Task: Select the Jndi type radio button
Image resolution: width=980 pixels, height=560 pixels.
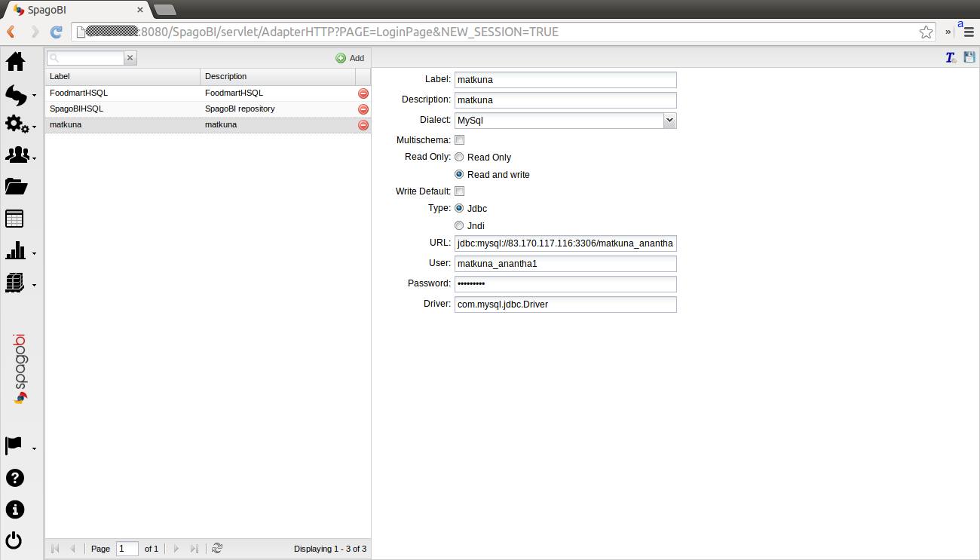Action: point(460,225)
